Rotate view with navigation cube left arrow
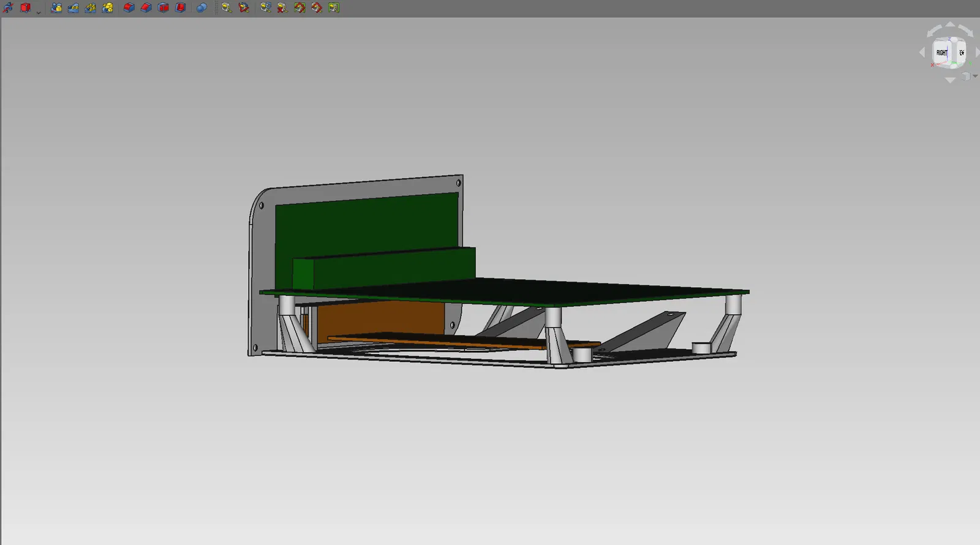This screenshot has height=545, width=980. coord(922,53)
